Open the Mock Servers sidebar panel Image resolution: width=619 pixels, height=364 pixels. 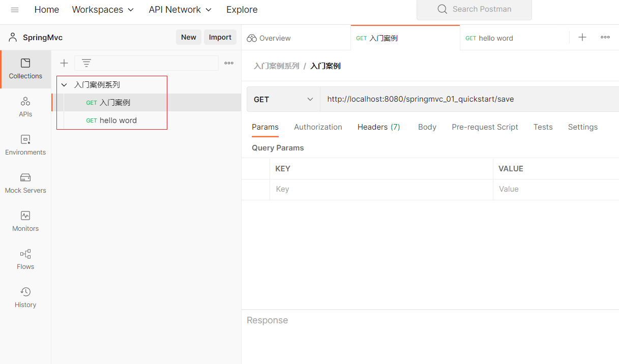point(25,184)
